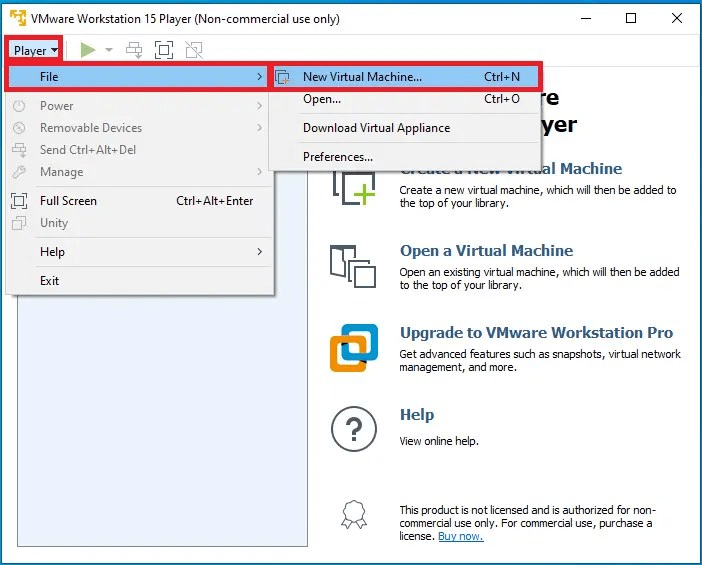Expand the power options dropdown arrow

(x=109, y=50)
